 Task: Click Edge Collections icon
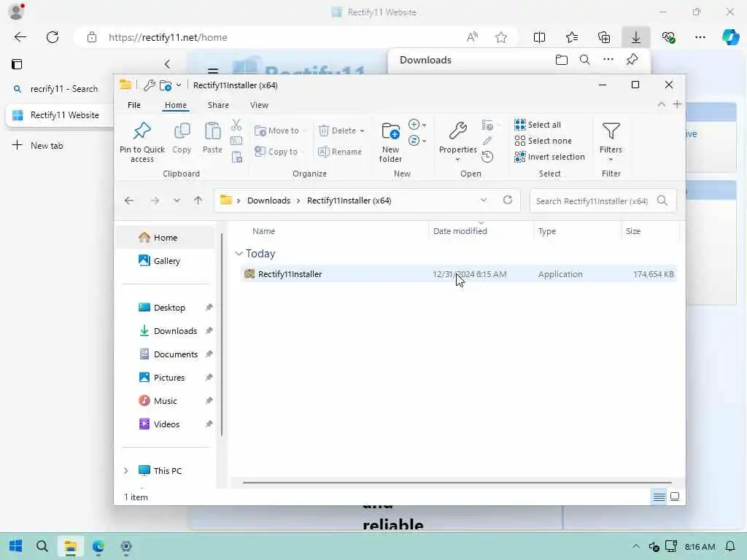(x=604, y=37)
